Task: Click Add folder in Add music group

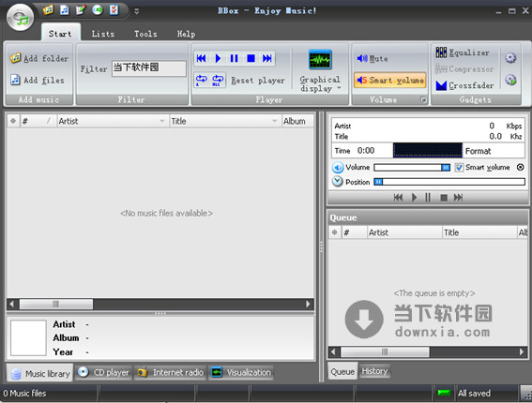Action: tap(39, 58)
